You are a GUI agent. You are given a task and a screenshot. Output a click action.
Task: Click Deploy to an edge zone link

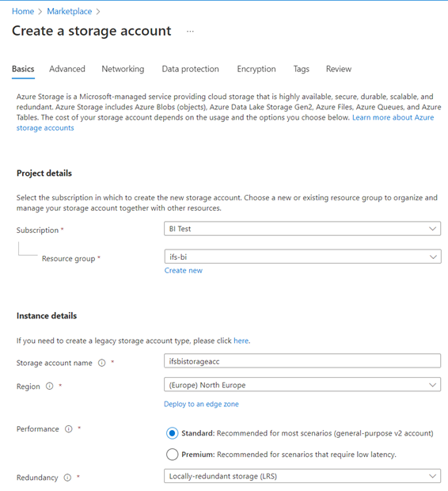pos(201,404)
